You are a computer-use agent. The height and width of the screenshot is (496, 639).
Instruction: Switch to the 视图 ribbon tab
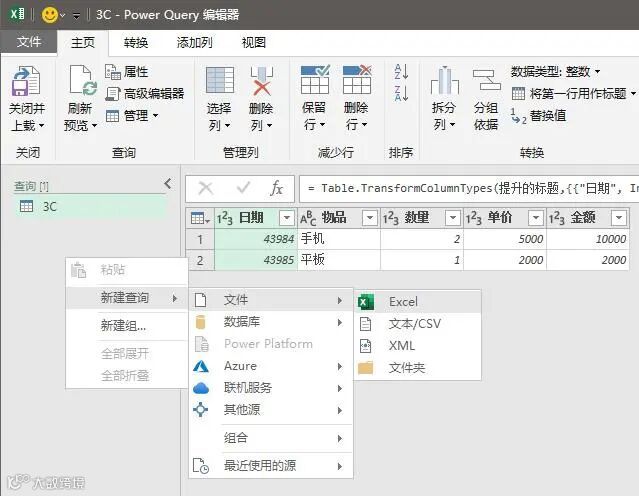point(253,42)
